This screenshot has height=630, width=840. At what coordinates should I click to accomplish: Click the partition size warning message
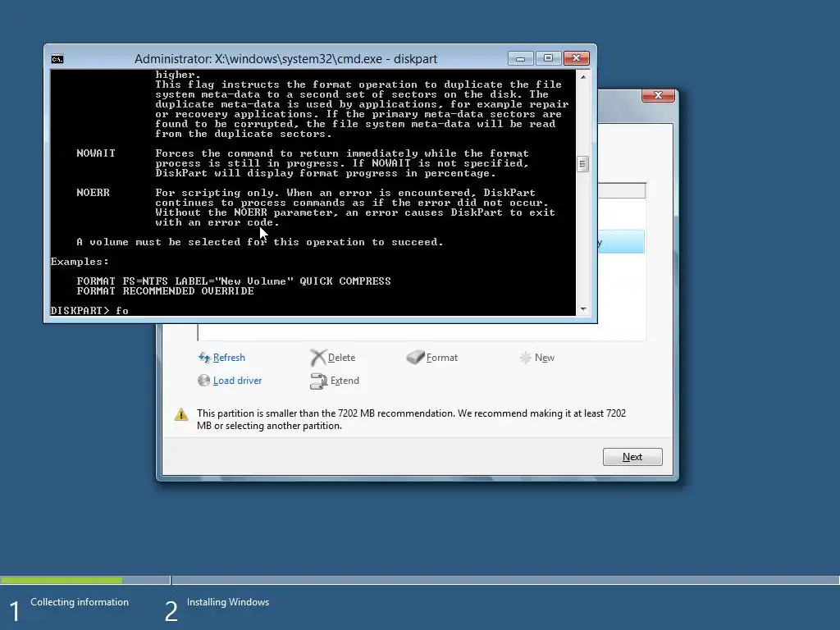coord(411,419)
